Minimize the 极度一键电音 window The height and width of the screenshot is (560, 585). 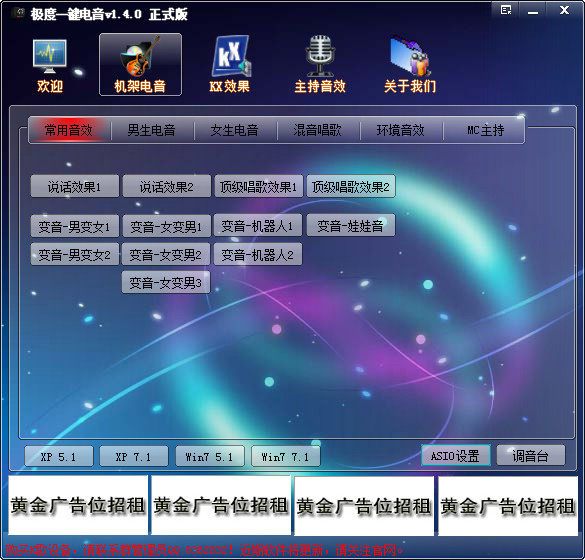[533, 10]
